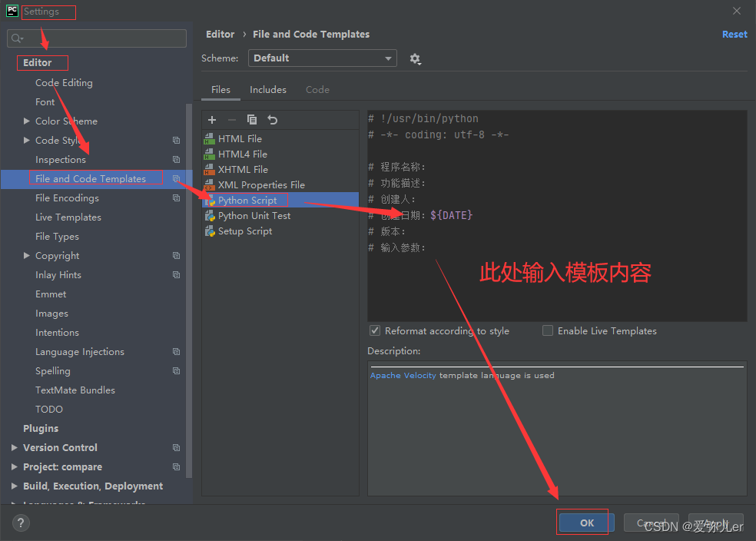Click the settings tree vertical scrollbar

pyautogui.click(x=189, y=289)
